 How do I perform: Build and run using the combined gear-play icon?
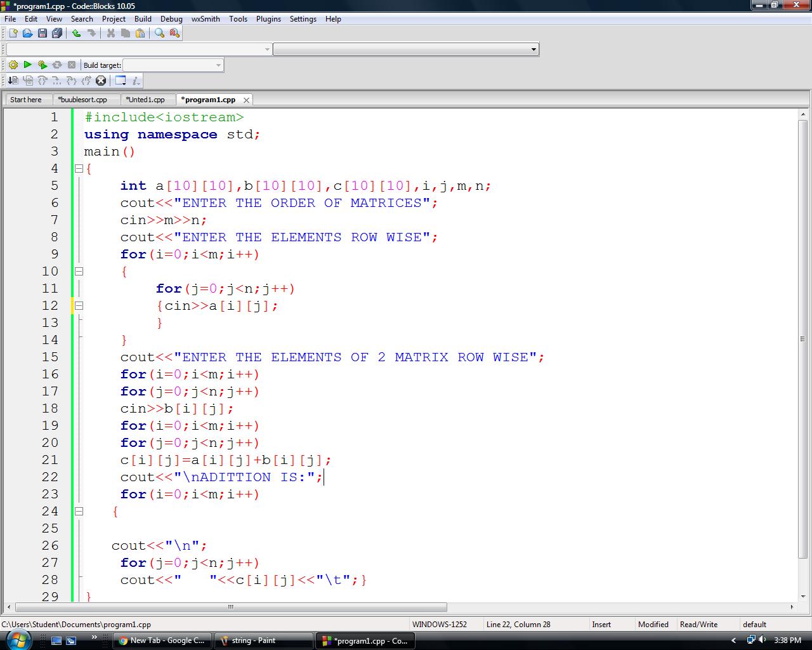42,65
